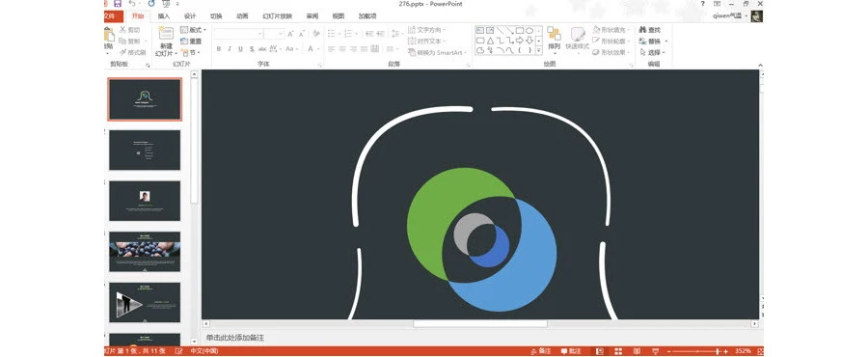Screen dimensions: 868x357
Task: Toggle Italic formatting
Action: pyautogui.click(x=230, y=48)
